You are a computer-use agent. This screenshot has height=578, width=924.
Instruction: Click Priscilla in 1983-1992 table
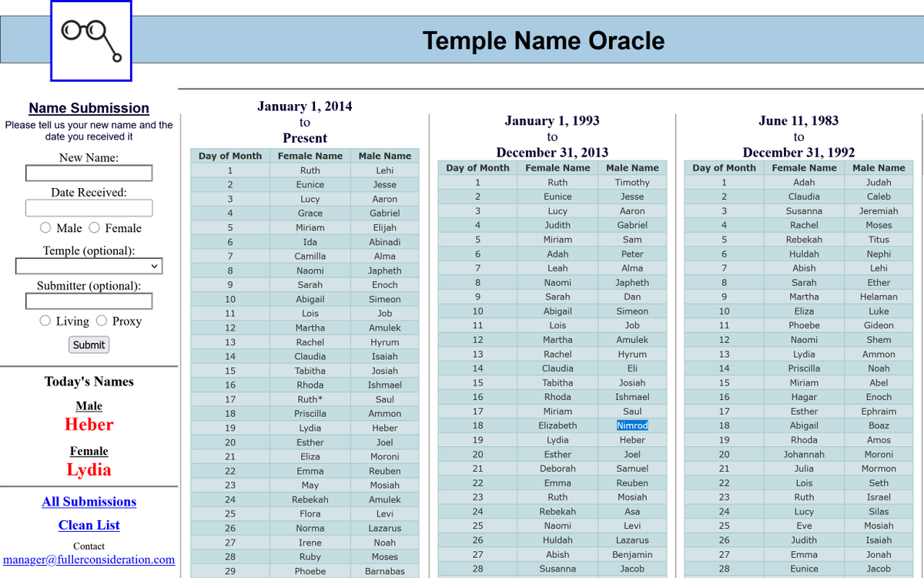(804, 368)
